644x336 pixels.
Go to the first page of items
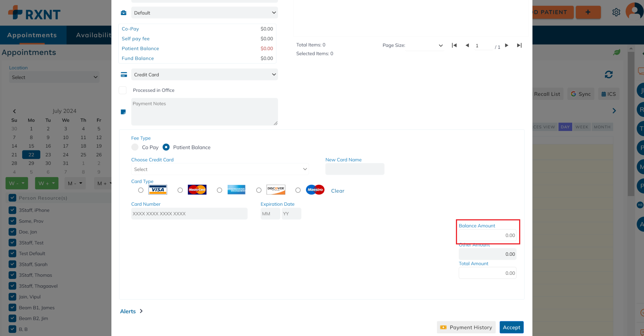click(454, 45)
